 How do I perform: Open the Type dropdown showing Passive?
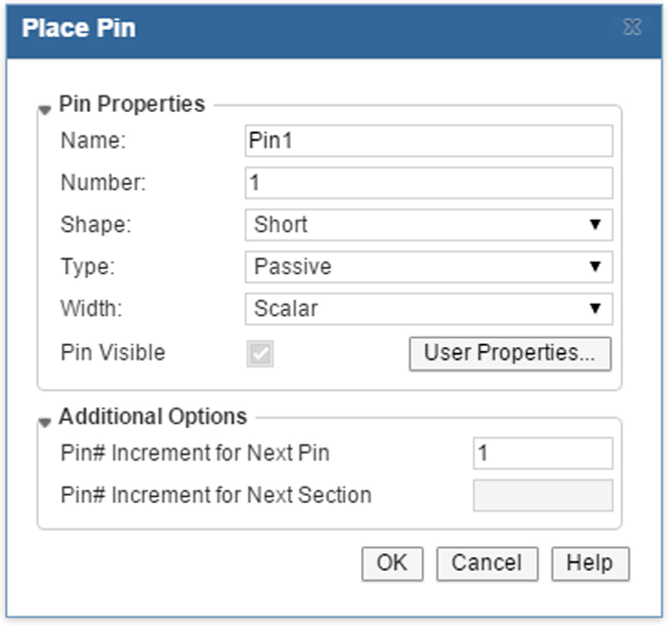point(429,267)
